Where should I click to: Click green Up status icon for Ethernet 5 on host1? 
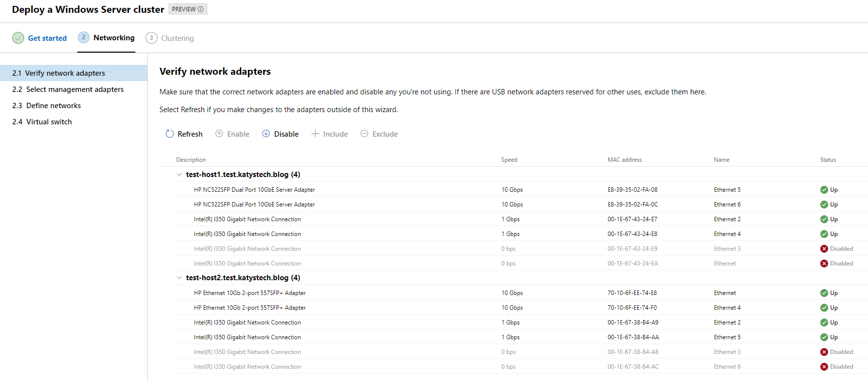pos(824,190)
